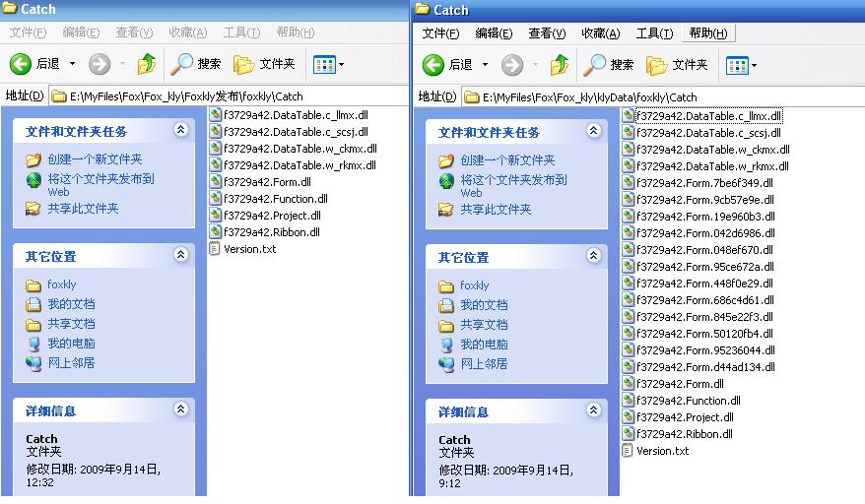Image resolution: width=865 pixels, height=504 pixels.
Task: Select f3729a42.Form.dll icon in the left window
Action: [x=215, y=182]
